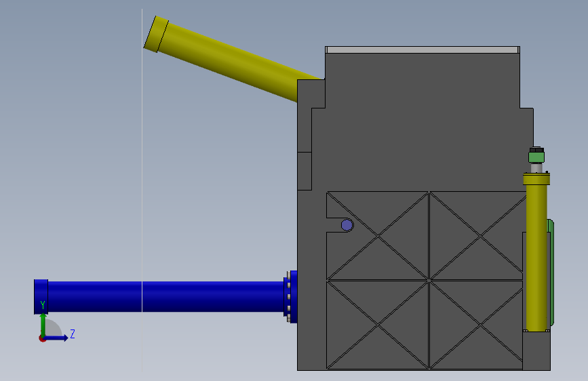This screenshot has width=588, height=381.
Task: Select the end cap of the yellow inclined pipe
Action: [x=155, y=34]
